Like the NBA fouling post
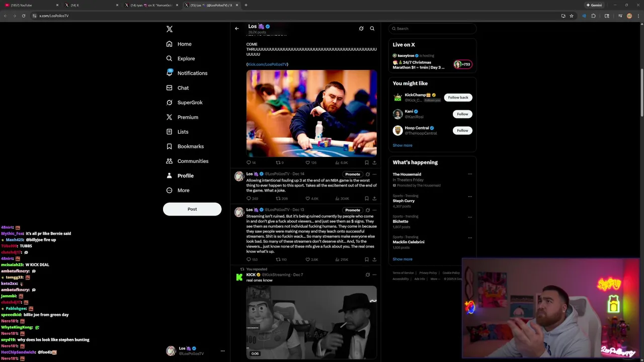644x362 pixels. pos(312,199)
